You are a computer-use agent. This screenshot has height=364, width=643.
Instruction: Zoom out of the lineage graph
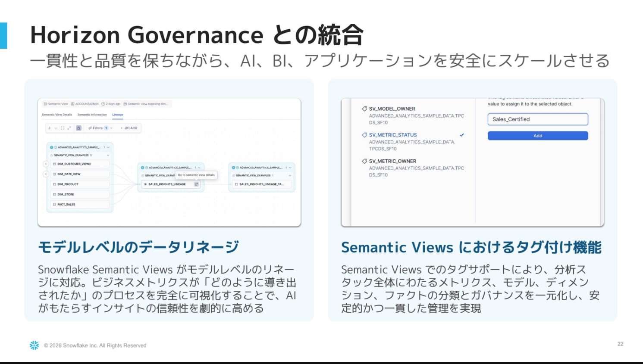point(56,128)
